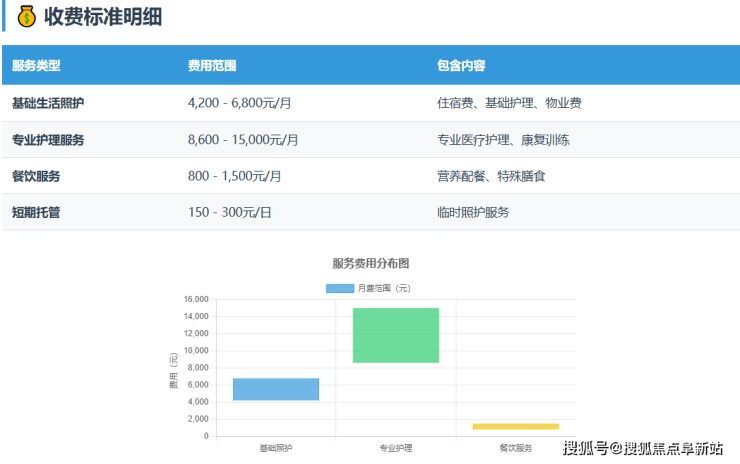Click the 150 - 300元/日 price cell
The image size is (740, 464).
[x=229, y=212]
